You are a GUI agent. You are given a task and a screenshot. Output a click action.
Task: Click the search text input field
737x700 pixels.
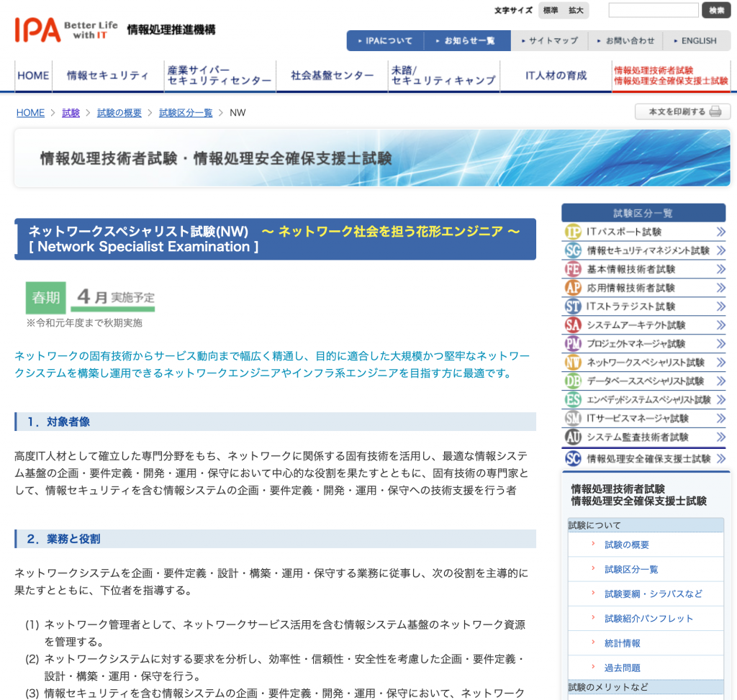[654, 10]
